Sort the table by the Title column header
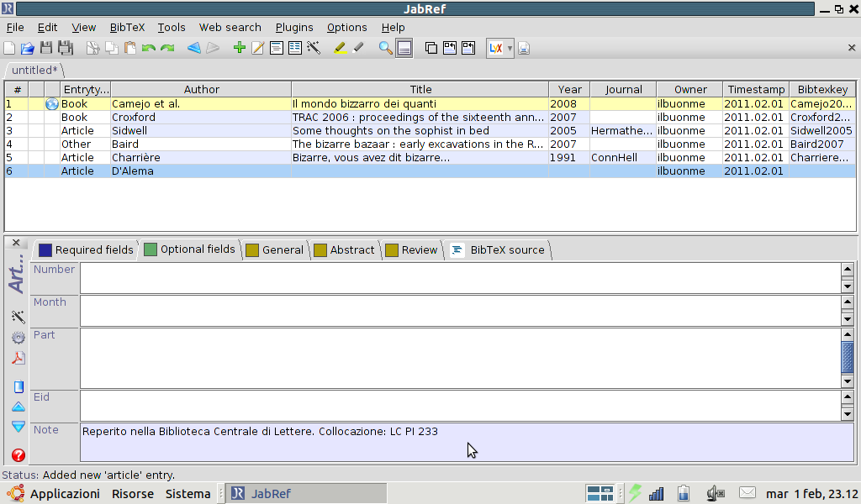Screen dimensions: 861x504 tap(420, 89)
